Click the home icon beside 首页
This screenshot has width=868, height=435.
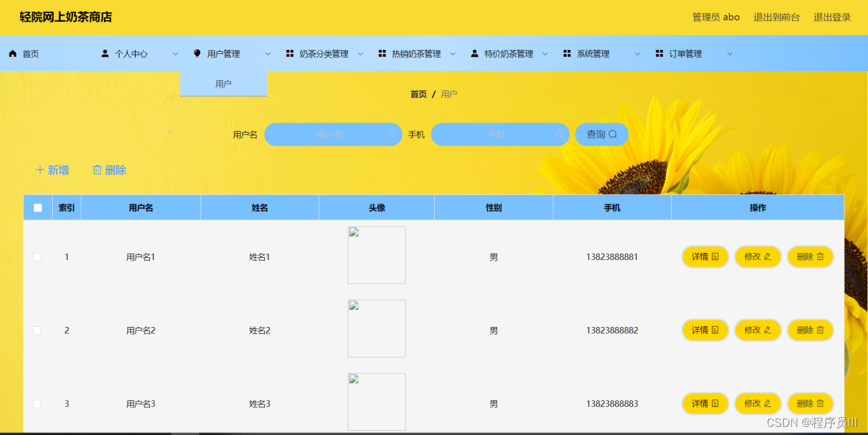point(12,53)
